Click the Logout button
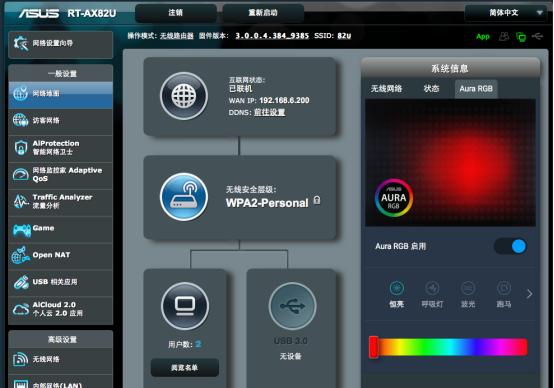The width and height of the screenshot is (554, 388). (176, 13)
